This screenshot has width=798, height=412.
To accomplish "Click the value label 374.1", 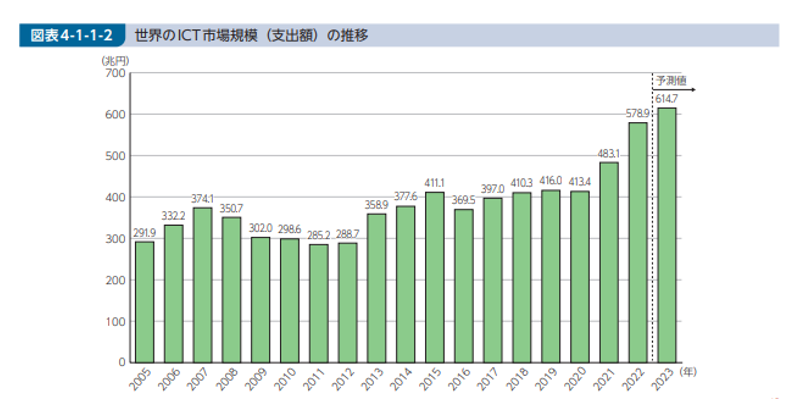I will point(202,199).
